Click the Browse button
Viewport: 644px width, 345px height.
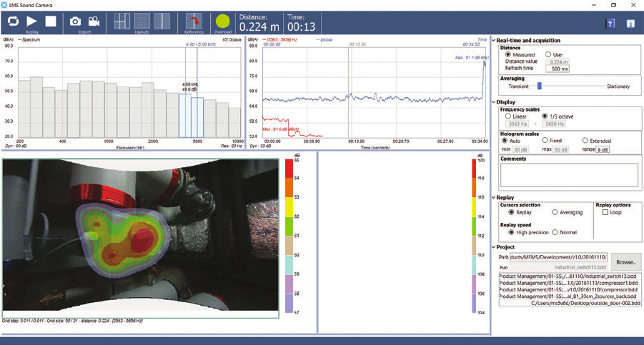tap(626, 261)
